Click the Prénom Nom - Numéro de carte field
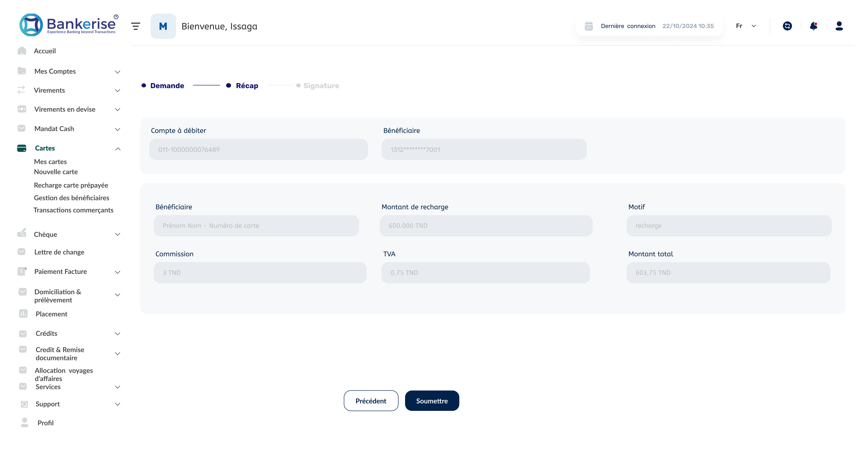The image size is (868, 466). [x=256, y=226]
